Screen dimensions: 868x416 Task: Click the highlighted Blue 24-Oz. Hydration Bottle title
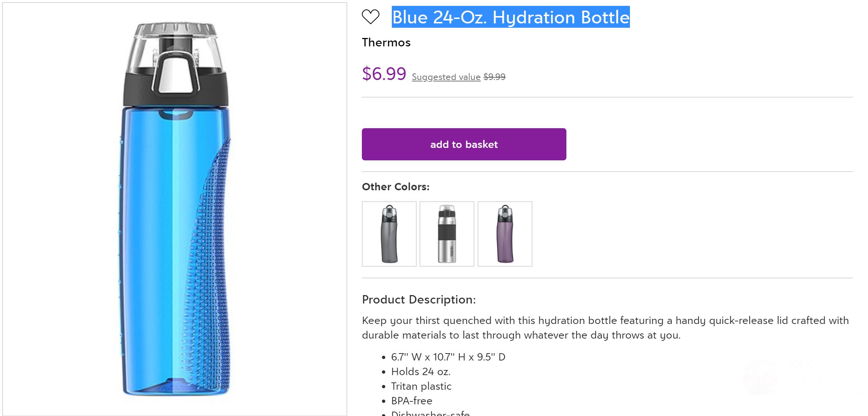point(511,17)
